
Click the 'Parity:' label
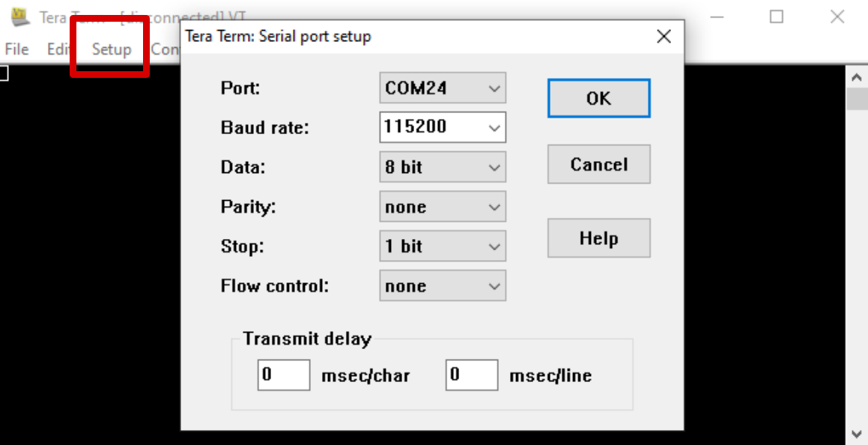point(248,207)
